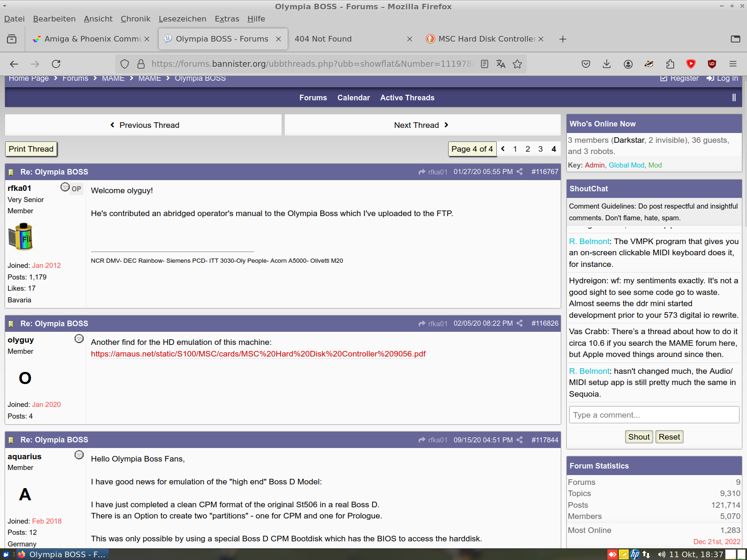Open HP icon in system tray
The height and width of the screenshot is (560, 747).
pyautogui.click(x=635, y=554)
